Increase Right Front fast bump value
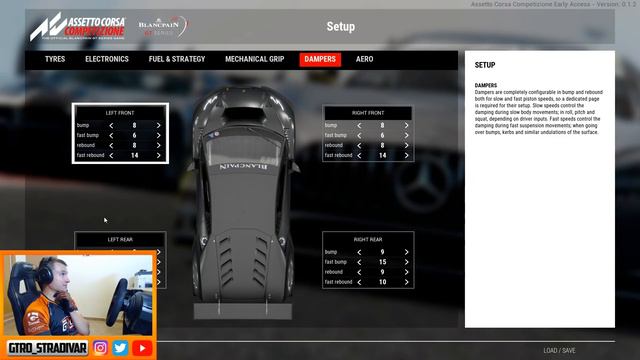This screenshot has height=360, width=640. (407, 136)
